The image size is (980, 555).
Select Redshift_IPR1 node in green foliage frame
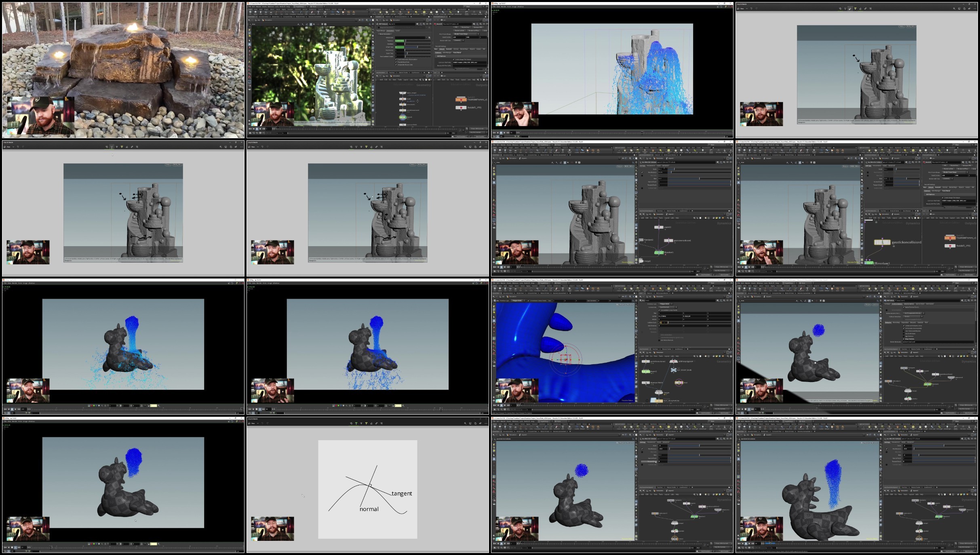(x=461, y=108)
